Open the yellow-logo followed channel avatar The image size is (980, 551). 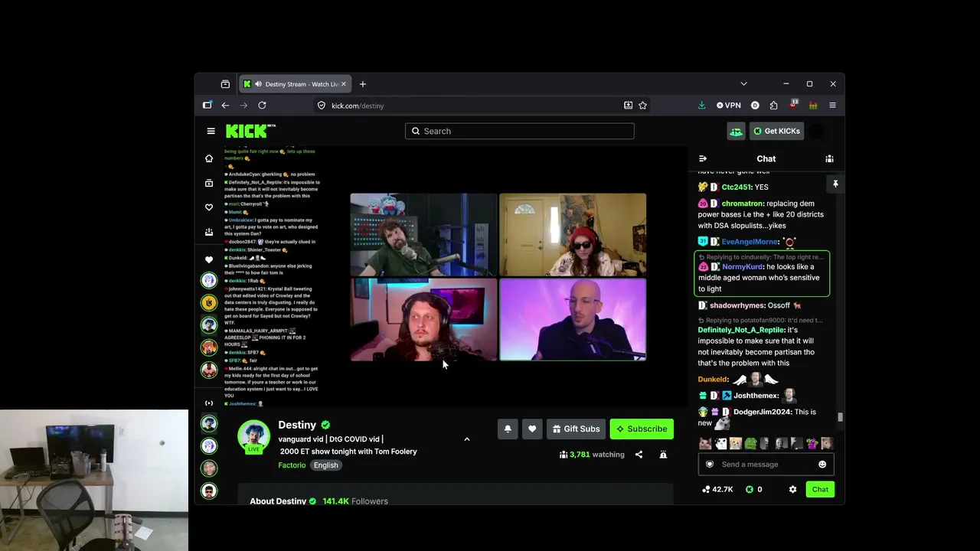click(209, 302)
